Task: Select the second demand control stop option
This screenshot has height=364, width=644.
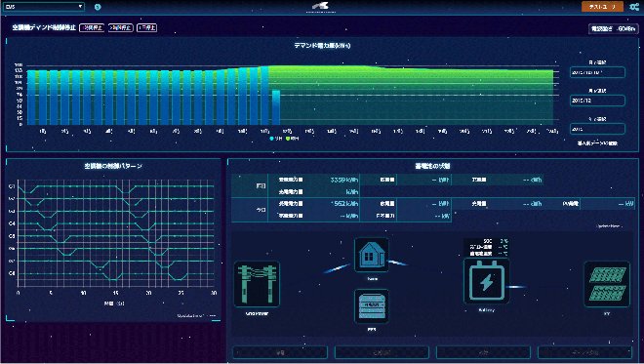Action: pos(120,27)
